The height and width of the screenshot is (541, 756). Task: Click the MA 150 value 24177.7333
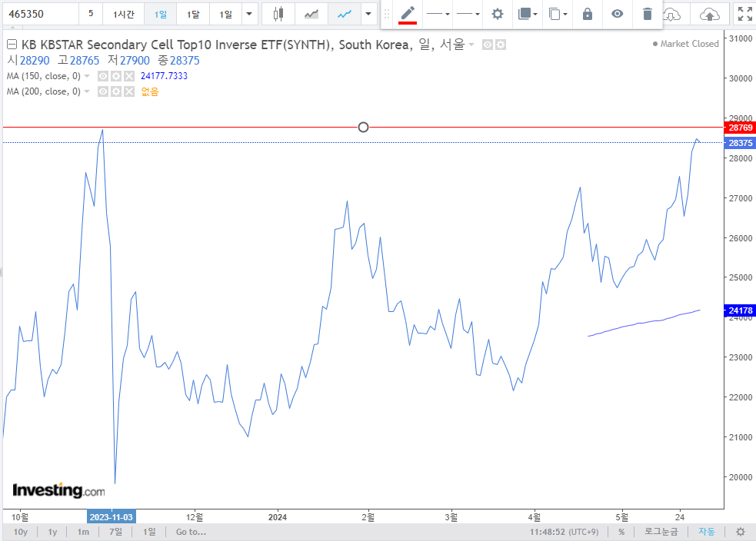click(164, 76)
